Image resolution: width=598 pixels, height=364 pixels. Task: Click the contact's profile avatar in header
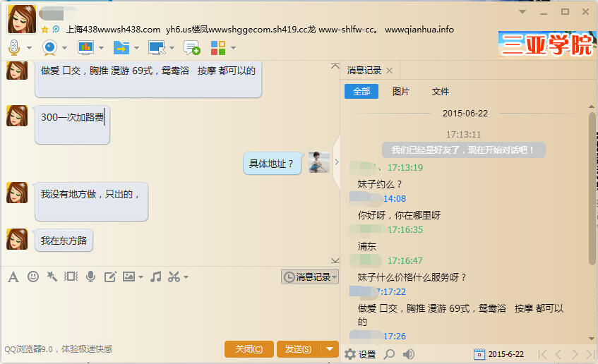[22, 20]
